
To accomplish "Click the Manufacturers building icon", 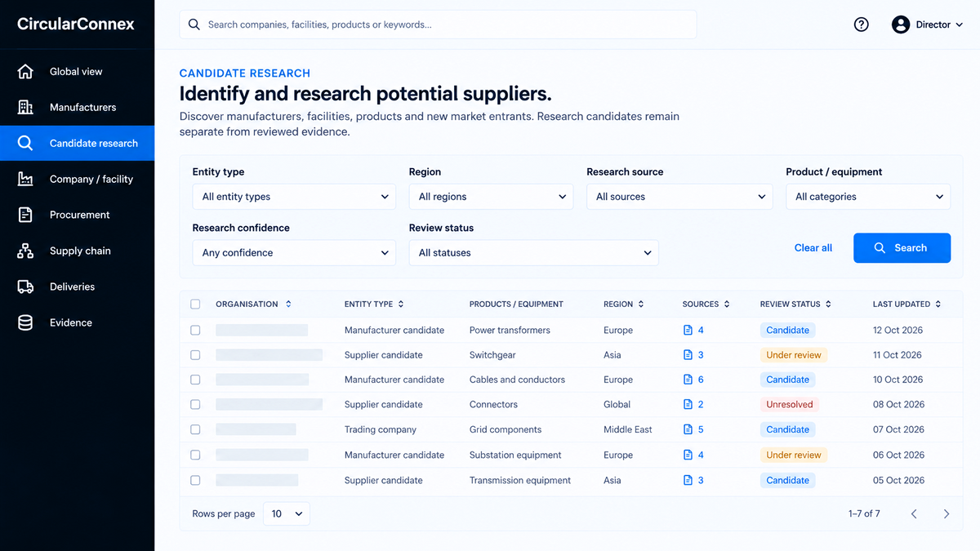I will tap(25, 108).
